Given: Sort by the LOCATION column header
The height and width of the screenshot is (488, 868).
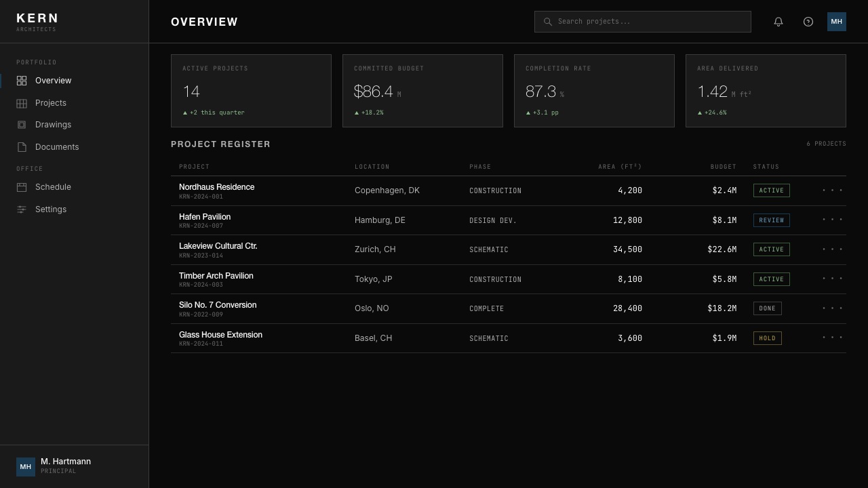Looking at the screenshot, I should [372, 167].
